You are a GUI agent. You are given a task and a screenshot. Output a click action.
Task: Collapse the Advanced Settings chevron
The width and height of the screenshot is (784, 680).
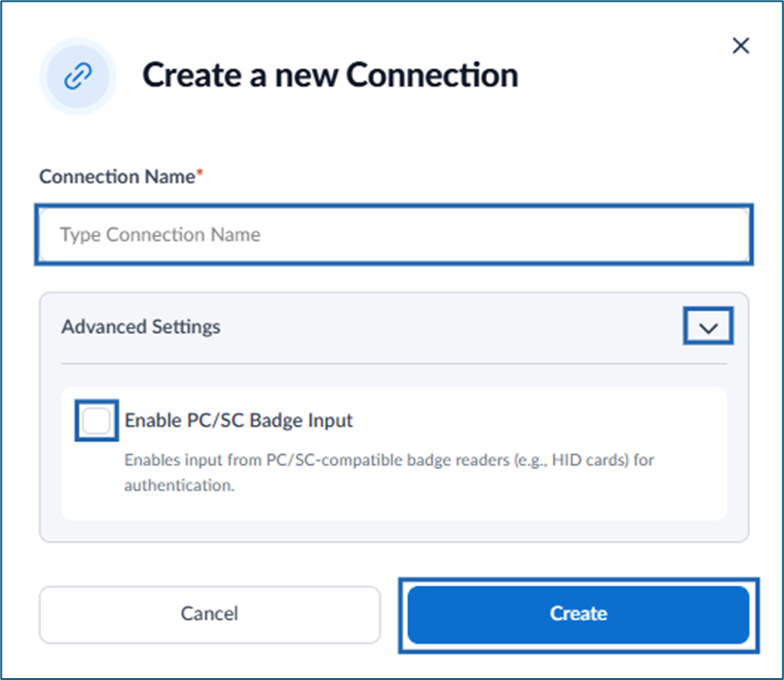(x=708, y=327)
